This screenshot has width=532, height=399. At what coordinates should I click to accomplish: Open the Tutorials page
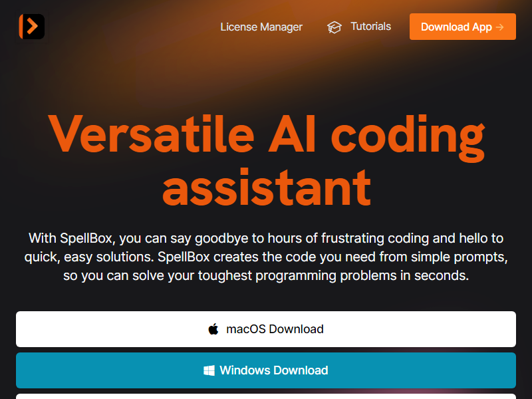370,27
